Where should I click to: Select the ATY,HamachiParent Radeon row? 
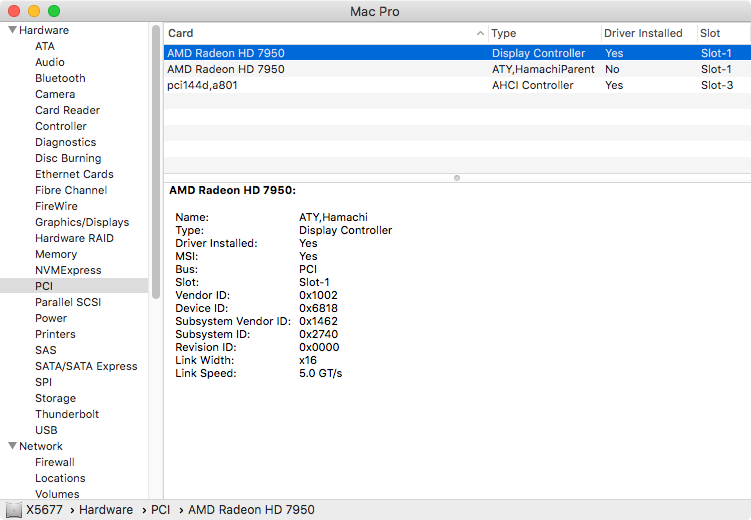[457, 69]
